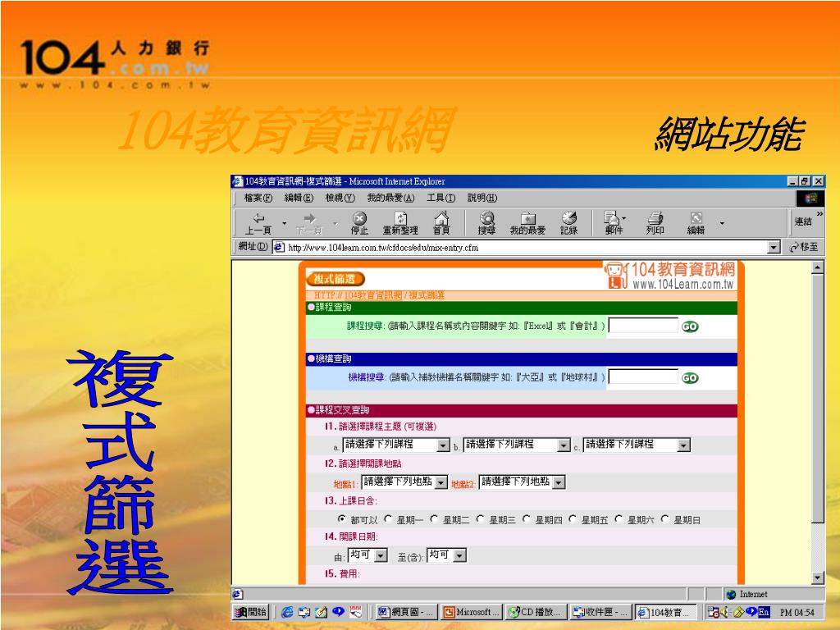Image resolution: width=840 pixels, height=630 pixels.
Task: Open the 我的最愛(A) menu
Action: (390, 198)
